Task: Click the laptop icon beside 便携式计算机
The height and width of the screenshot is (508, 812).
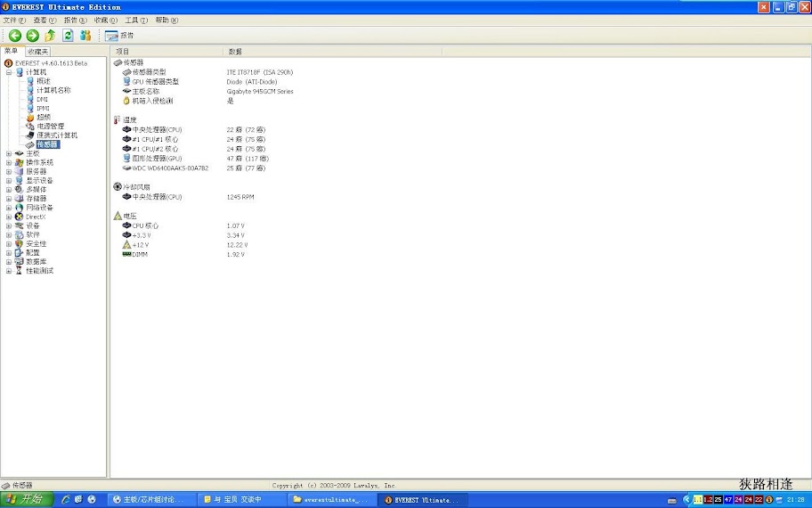Action: pyautogui.click(x=30, y=135)
